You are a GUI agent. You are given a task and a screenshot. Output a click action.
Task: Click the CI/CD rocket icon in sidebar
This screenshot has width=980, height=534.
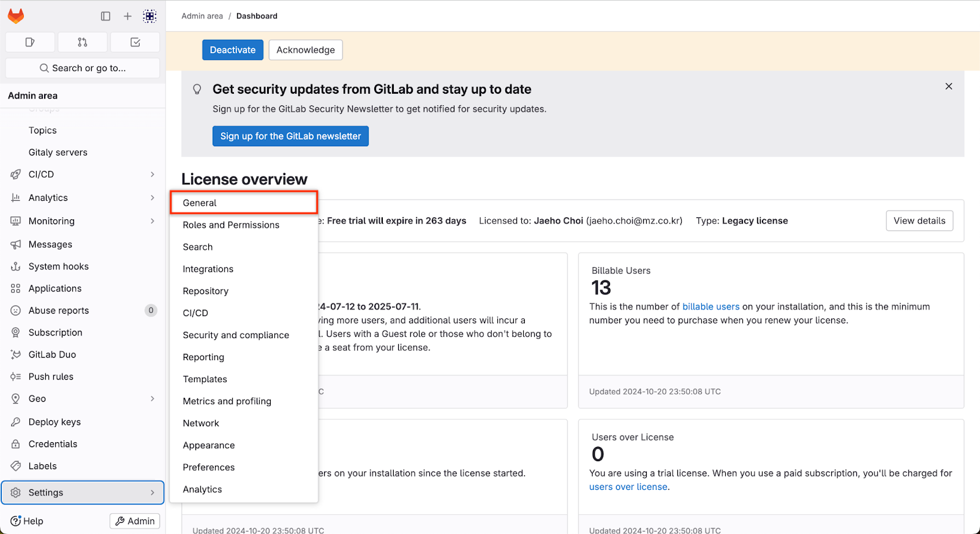(x=16, y=175)
